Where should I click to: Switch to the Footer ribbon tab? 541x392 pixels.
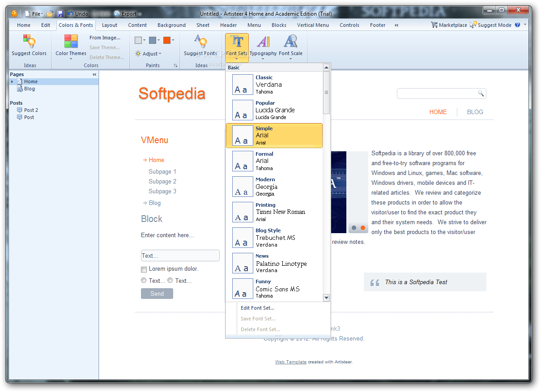click(x=378, y=25)
